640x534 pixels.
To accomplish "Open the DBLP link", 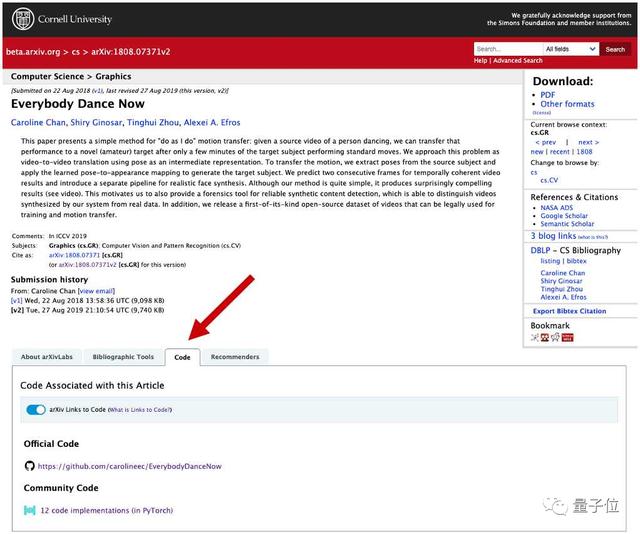I will point(540,250).
